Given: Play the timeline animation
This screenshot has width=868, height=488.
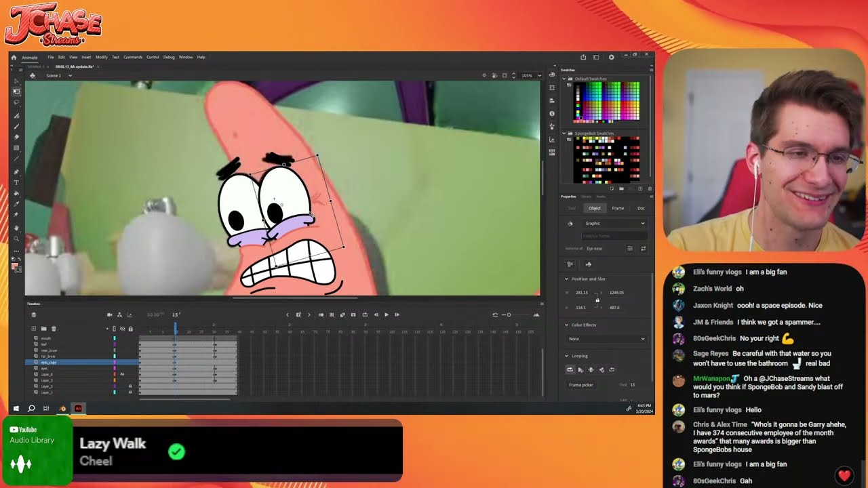Looking at the screenshot, I should click(x=387, y=314).
